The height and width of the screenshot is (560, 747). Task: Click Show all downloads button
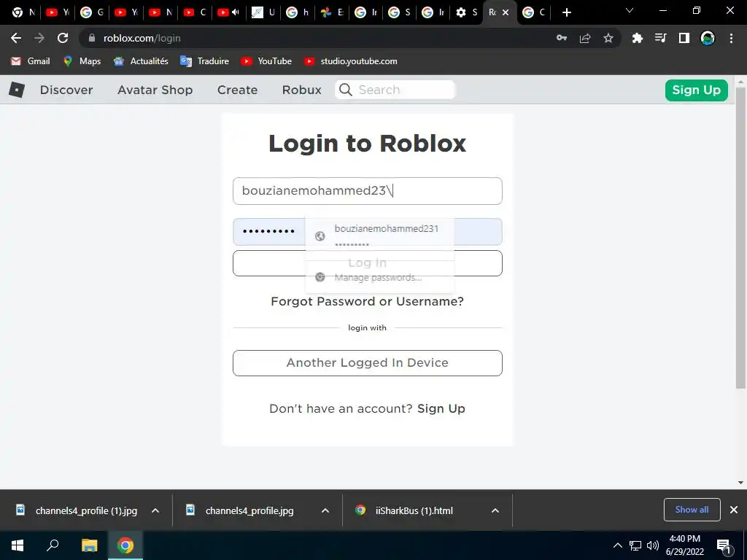point(692,510)
